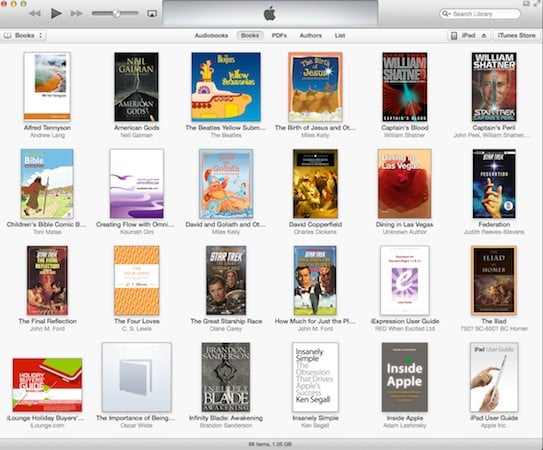Image resolution: width=543 pixels, height=450 pixels.
Task: Select the Books tab
Action: [250, 35]
